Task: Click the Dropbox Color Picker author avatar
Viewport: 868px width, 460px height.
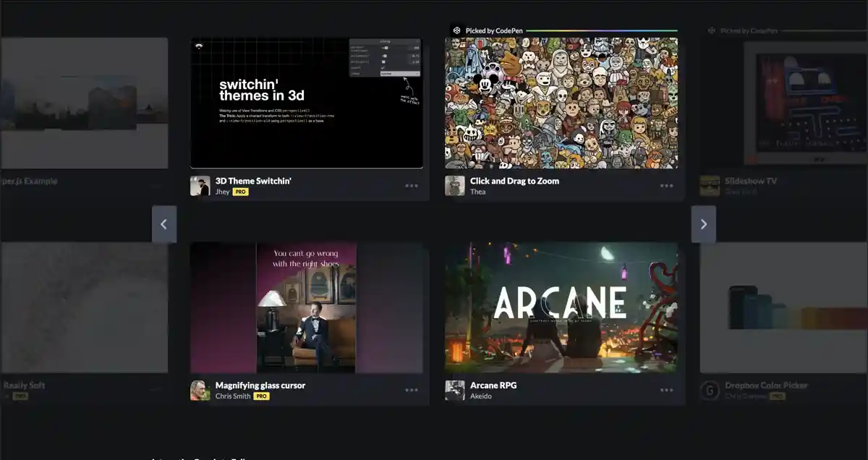Action: [x=710, y=391]
